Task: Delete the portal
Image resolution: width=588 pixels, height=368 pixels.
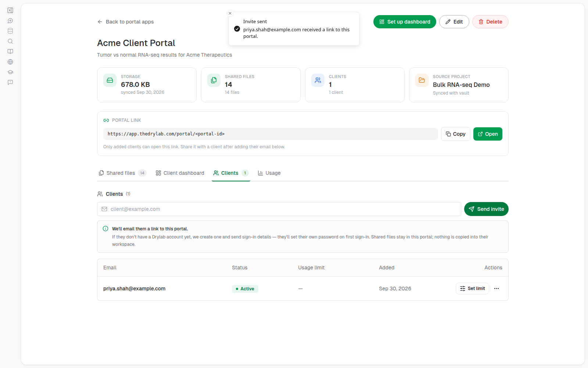Action: tap(490, 22)
